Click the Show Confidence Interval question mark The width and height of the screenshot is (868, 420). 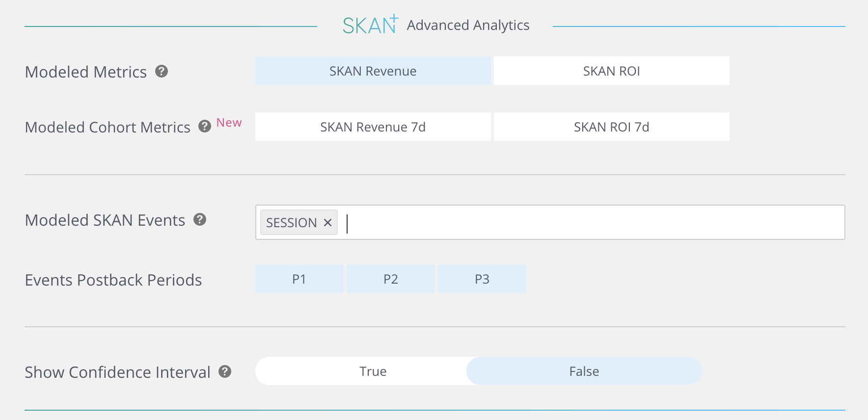click(225, 371)
